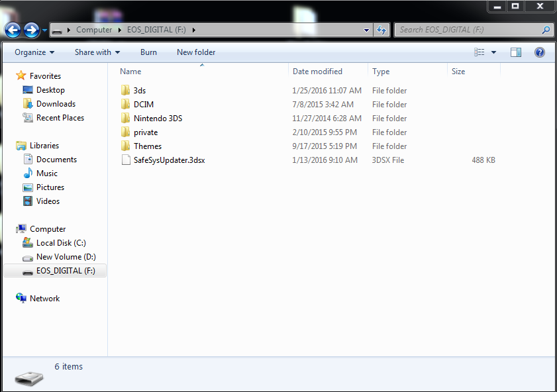Click the EOS_DIGITAL (F:) breadcrumb segment

156,30
